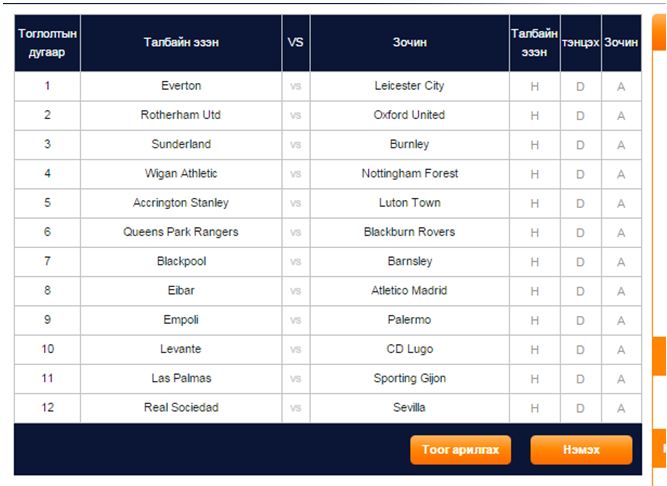Pick A for Las Palmas vs Sporting Gijon
Screen dimensions: 667x486
621,379
